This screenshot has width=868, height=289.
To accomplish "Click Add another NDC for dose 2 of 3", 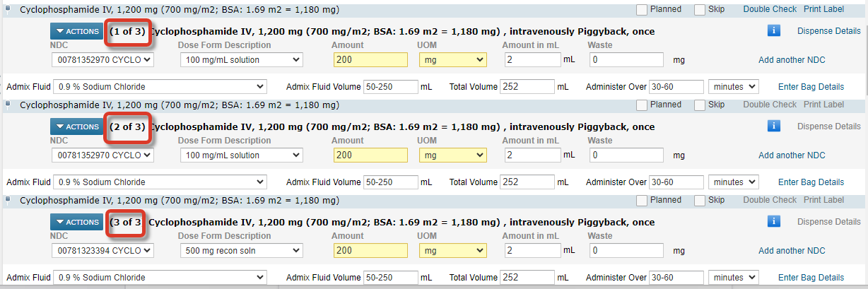I will point(792,155).
